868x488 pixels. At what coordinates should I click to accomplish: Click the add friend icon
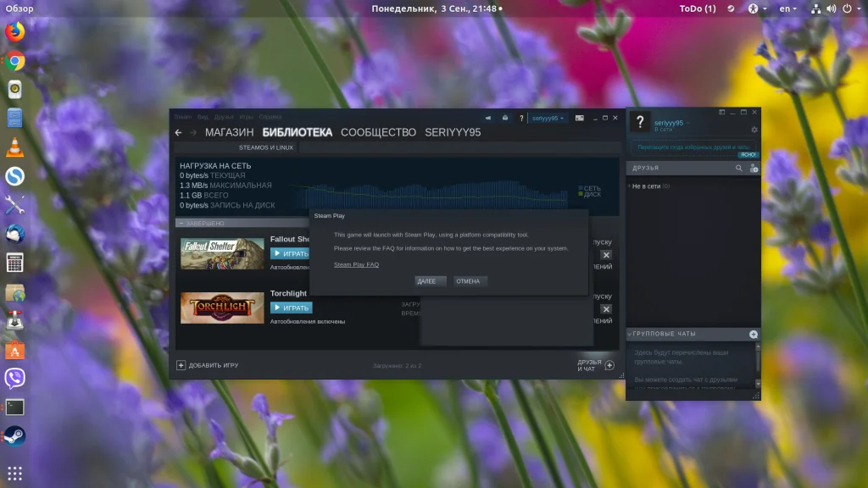pyautogui.click(x=754, y=169)
